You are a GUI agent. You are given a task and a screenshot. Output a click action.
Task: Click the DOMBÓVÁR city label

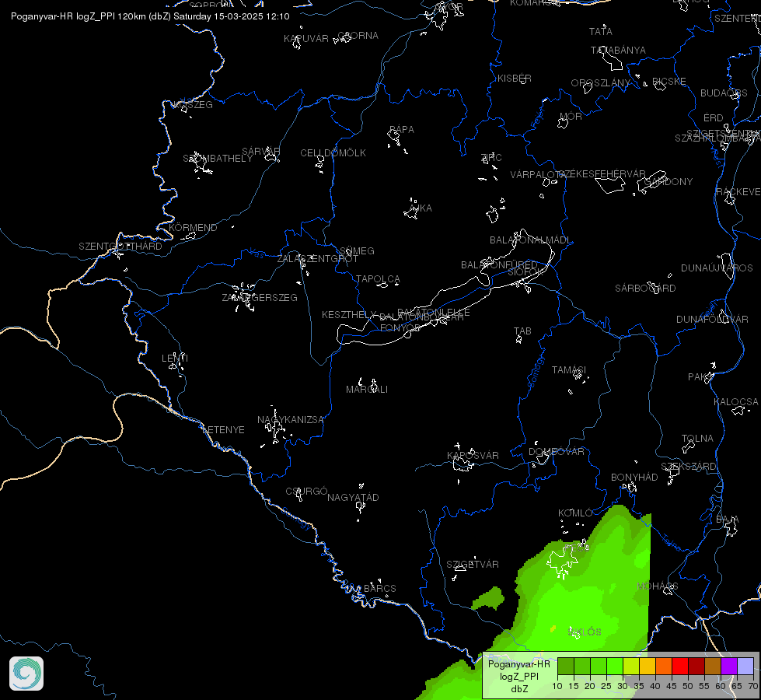[557, 451]
